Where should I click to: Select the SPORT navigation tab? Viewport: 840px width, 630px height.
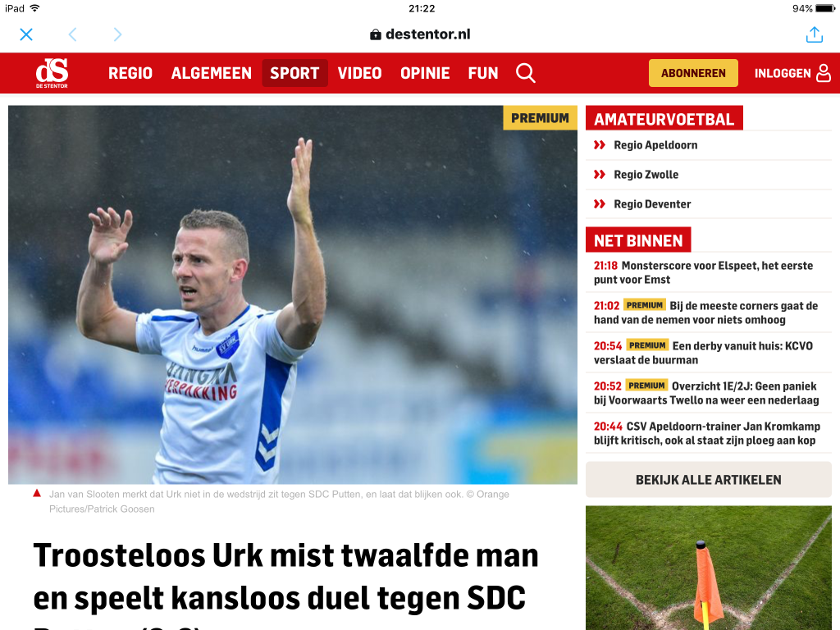tap(294, 73)
